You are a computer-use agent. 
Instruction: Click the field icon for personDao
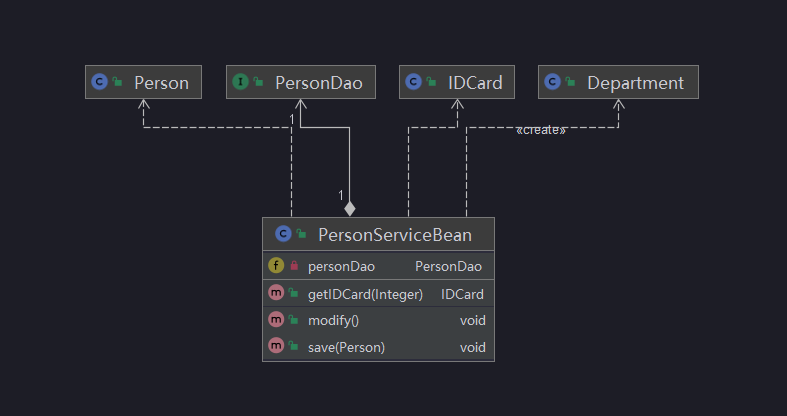tap(276, 265)
